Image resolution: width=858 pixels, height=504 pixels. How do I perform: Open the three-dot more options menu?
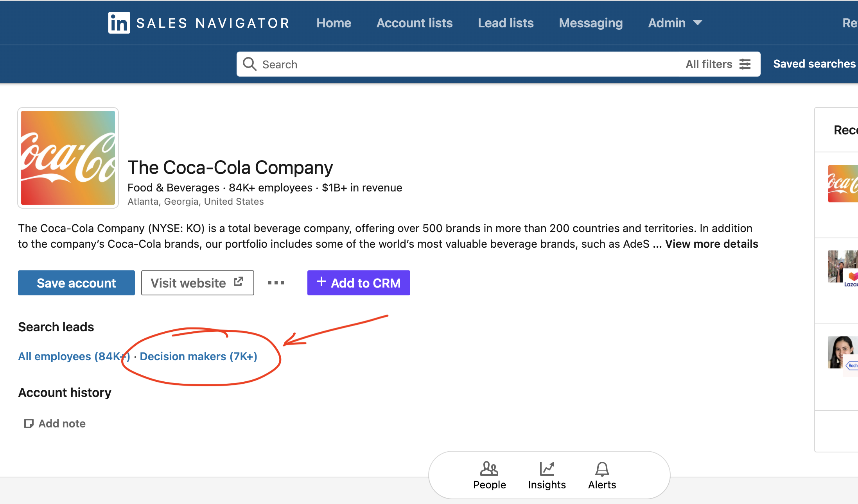[276, 283]
